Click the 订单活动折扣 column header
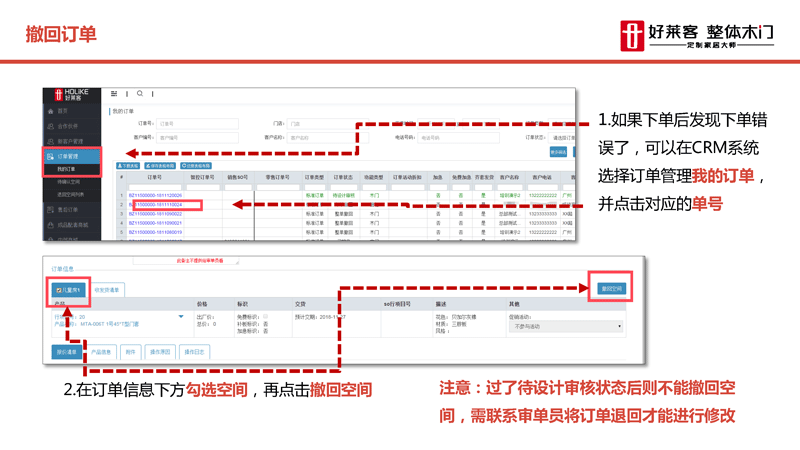Screen dimensions: 800x450 pos(407,178)
